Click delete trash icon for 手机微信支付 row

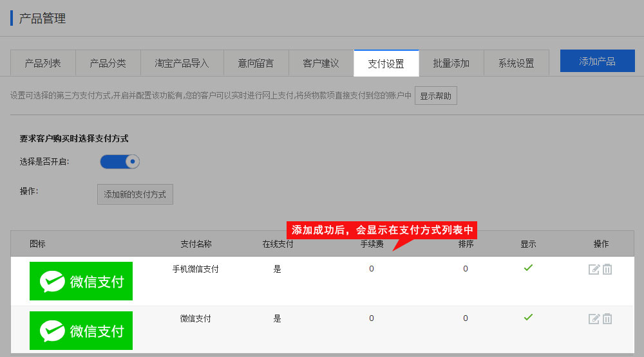[x=607, y=270]
